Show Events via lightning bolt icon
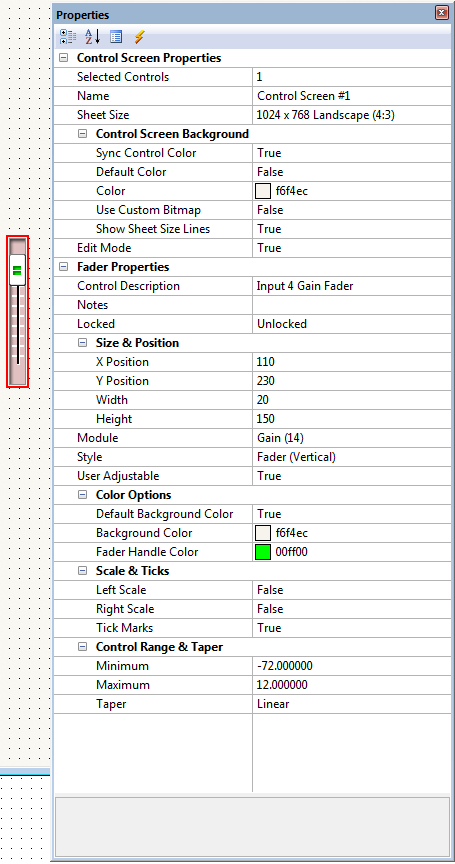Viewport: 455px width, 864px height. pos(139,37)
